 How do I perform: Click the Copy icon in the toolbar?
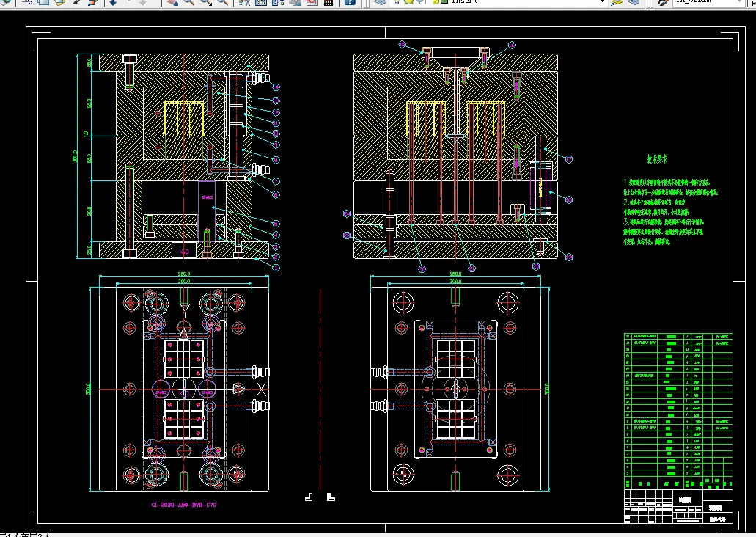click(43, 2)
